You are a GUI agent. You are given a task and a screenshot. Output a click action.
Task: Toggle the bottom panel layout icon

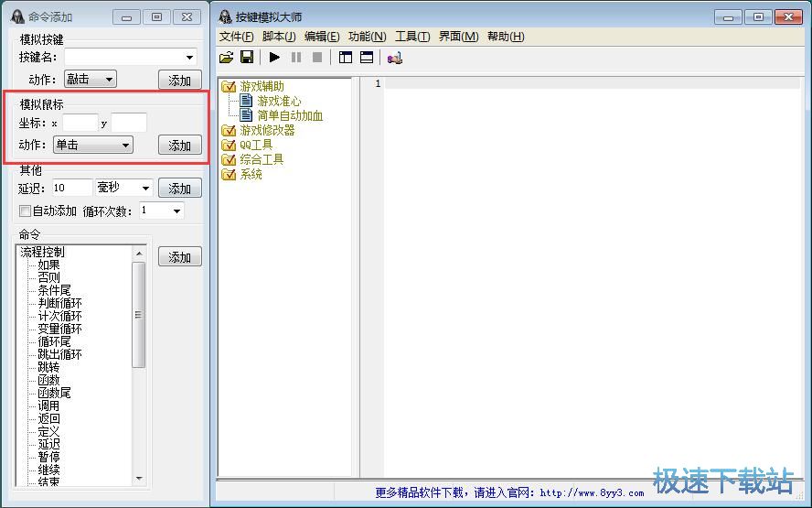[367, 57]
